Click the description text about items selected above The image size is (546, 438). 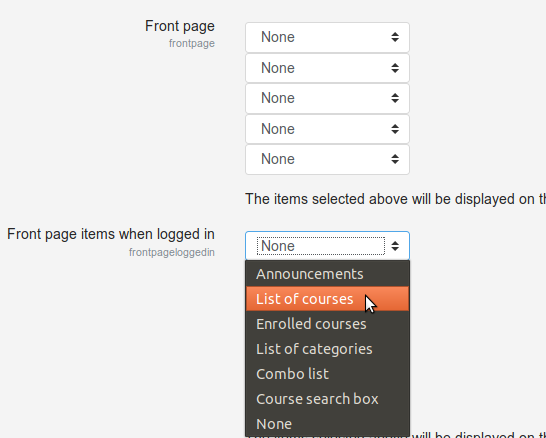tap(396, 199)
